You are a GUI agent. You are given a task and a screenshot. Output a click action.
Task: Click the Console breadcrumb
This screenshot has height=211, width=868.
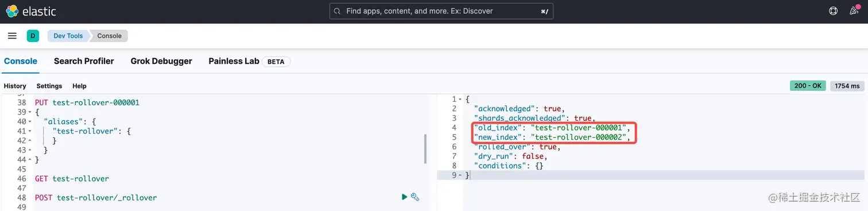[x=109, y=36]
